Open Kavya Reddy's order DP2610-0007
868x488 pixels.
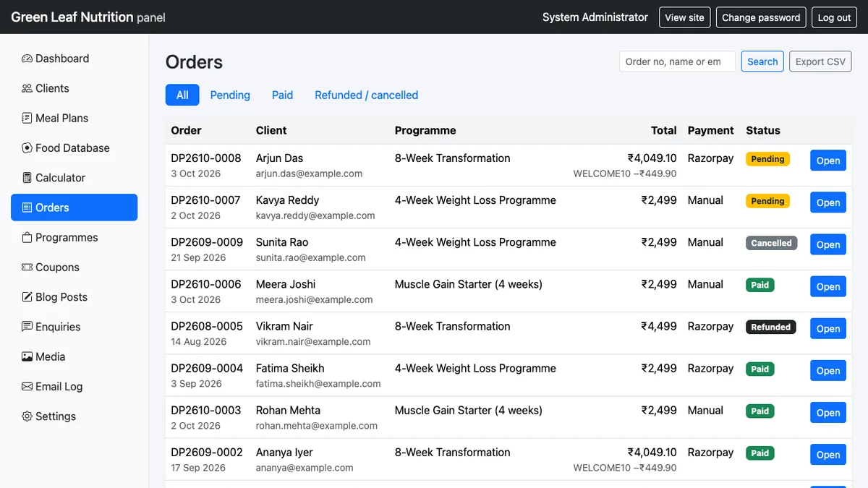click(x=828, y=202)
